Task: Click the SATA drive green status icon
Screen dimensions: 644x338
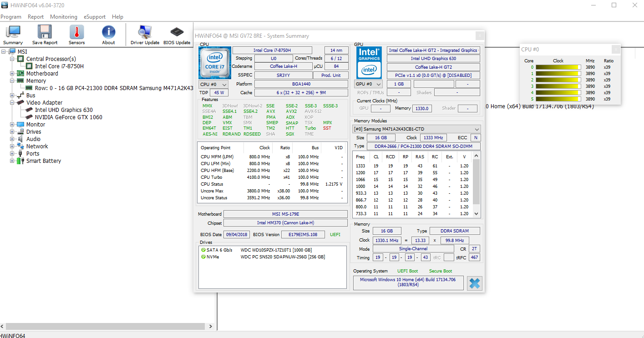Action: pyautogui.click(x=203, y=250)
